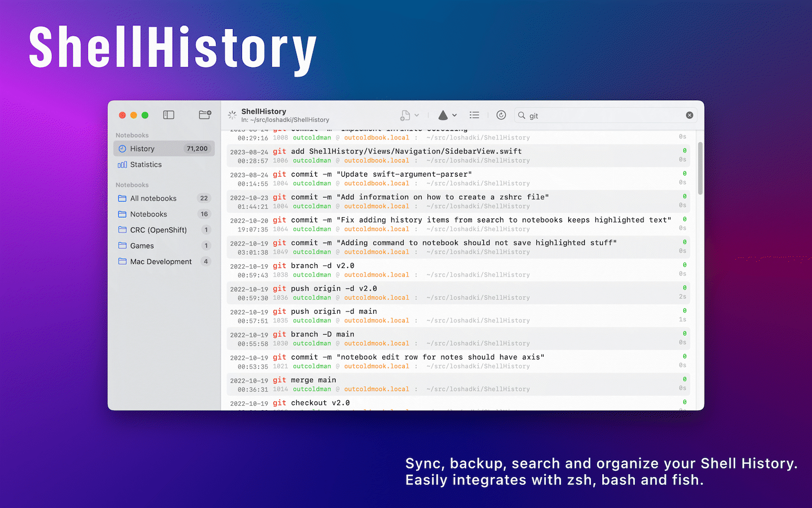This screenshot has width=812, height=508.
Task: Open the chevron beside the document icon
Action: tap(417, 115)
